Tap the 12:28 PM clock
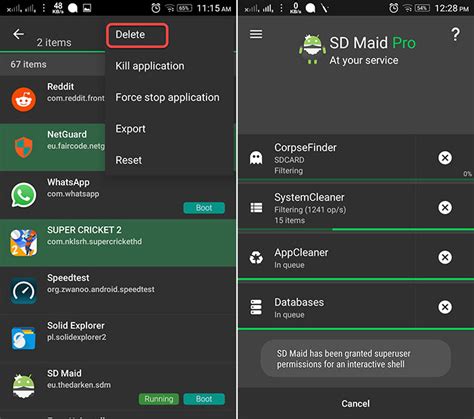This screenshot has width=474, height=419. pyautogui.click(x=452, y=8)
